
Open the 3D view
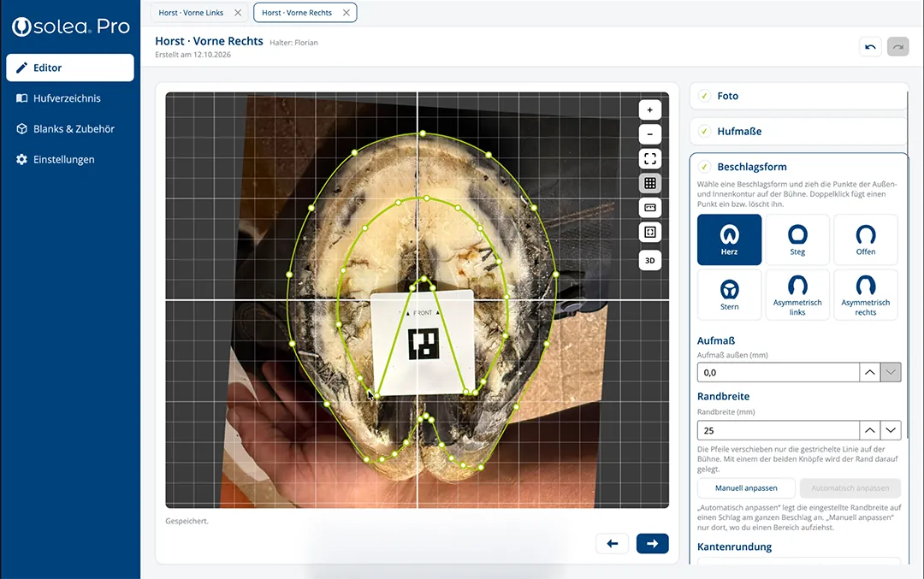tap(650, 260)
